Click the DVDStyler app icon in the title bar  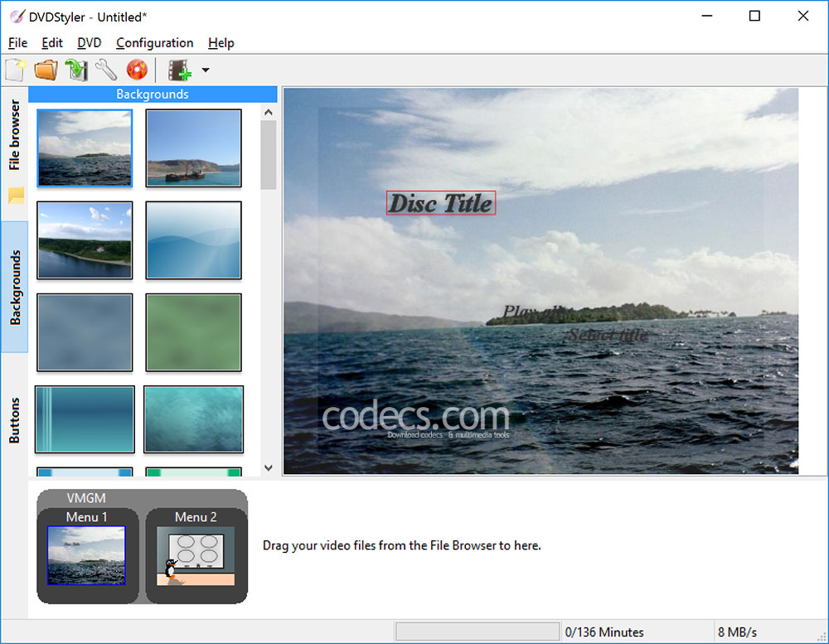click(x=17, y=17)
